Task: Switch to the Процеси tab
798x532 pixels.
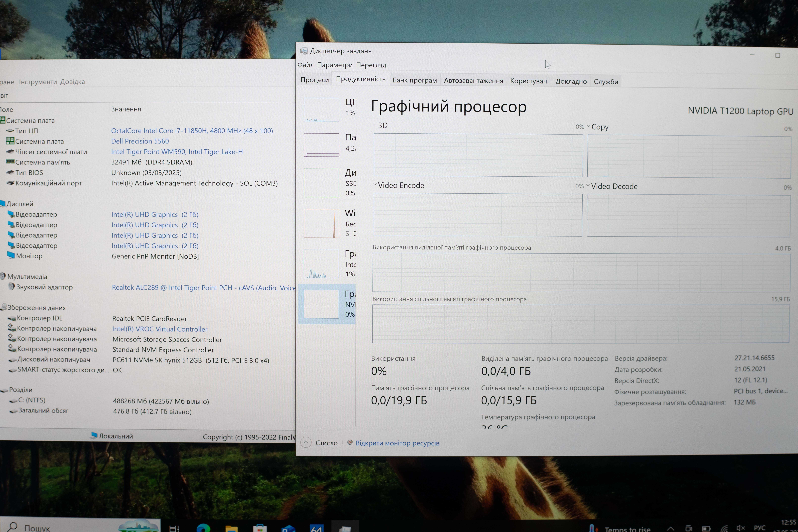Action: tap(315, 80)
